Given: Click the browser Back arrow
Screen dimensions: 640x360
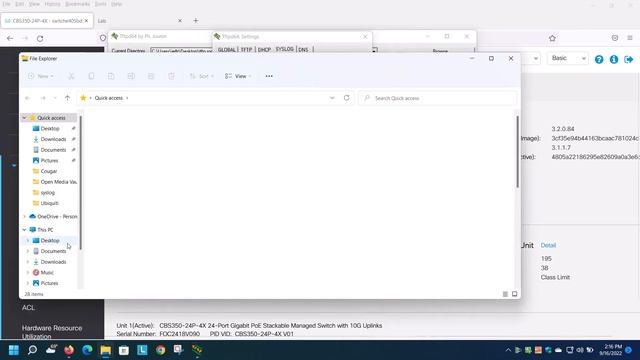Looking at the screenshot, I should pos(10,38).
